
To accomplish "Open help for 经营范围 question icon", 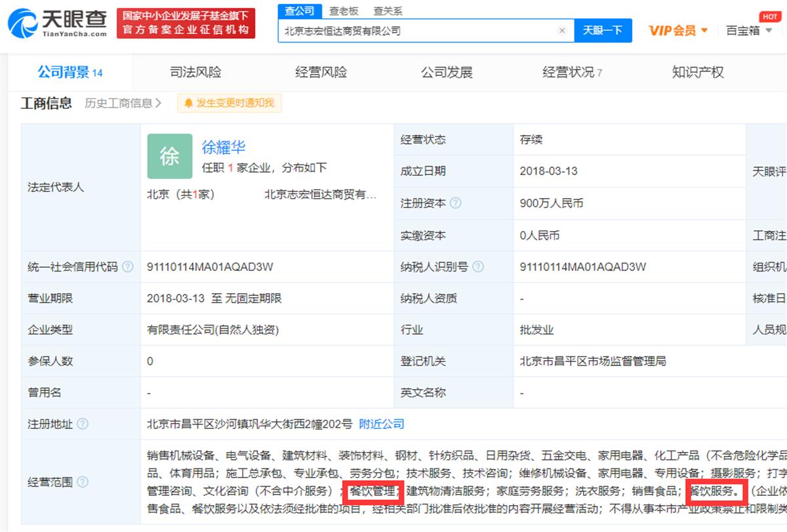I will [83, 482].
